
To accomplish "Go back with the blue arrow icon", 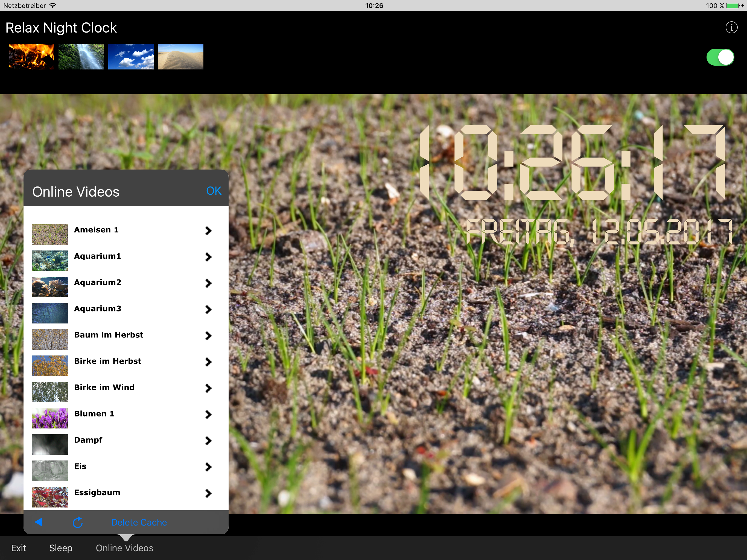I will point(39,522).
